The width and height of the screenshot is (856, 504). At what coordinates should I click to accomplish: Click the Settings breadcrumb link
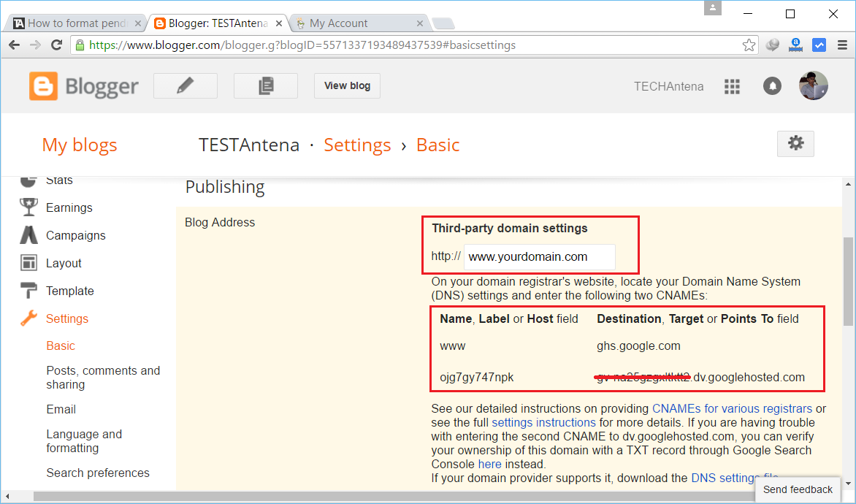[358, 145]
